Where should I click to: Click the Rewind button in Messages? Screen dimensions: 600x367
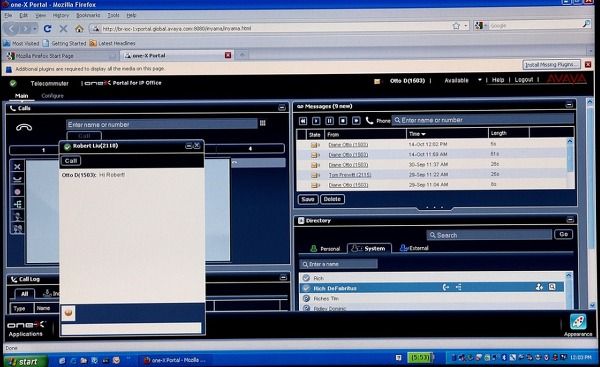(303, 121)
